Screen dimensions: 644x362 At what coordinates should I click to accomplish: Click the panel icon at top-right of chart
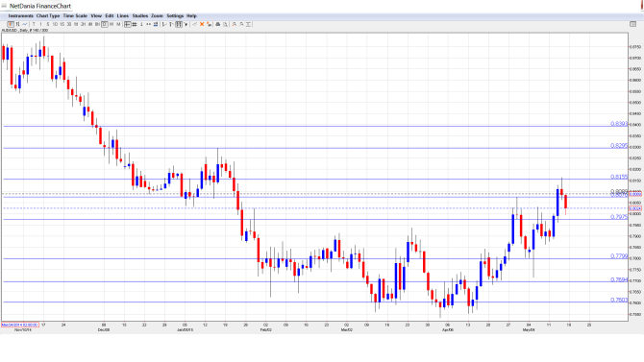tap(632, 24)
